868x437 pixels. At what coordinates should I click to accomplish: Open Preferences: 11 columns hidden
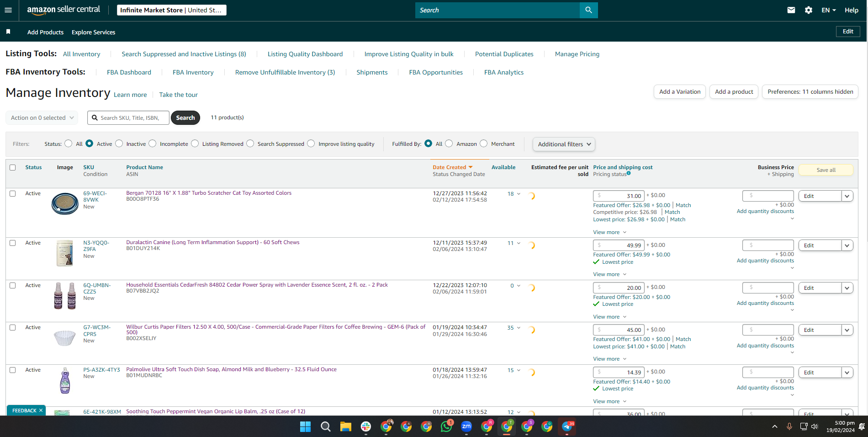point(810,91)
